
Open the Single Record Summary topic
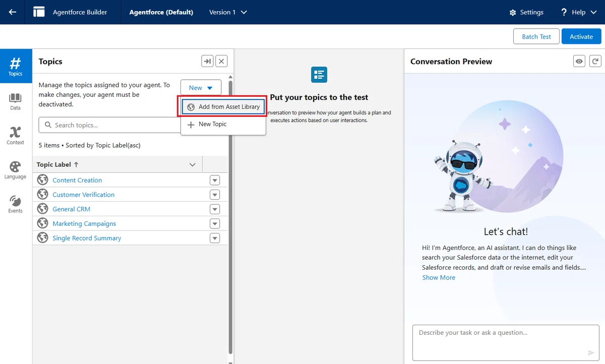[x=87, y=238]
